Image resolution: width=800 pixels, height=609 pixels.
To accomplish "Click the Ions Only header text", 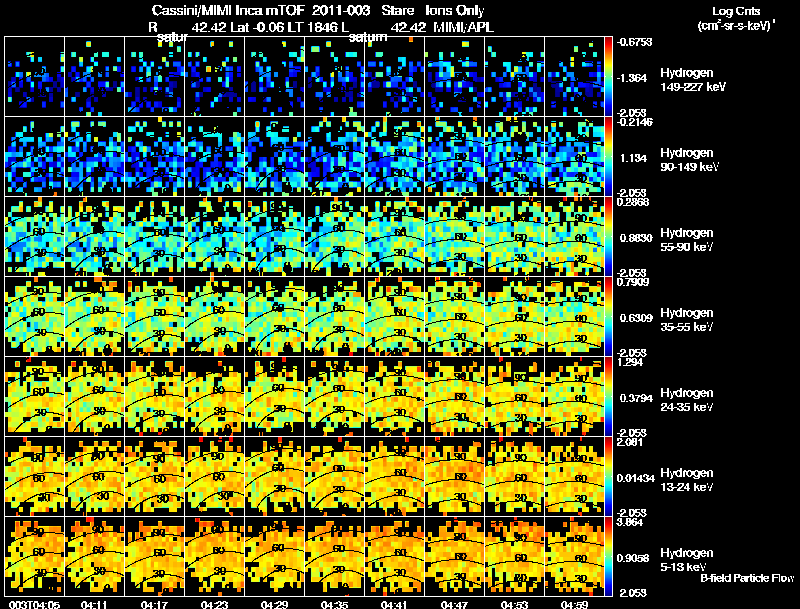I will click(455, 10).
